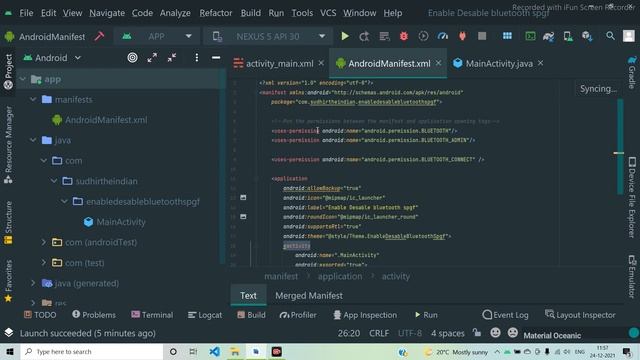Screen dimensions: 640x360
Task: Open the VCS menu
Action: pyautogui.click(x=328, y=13)
